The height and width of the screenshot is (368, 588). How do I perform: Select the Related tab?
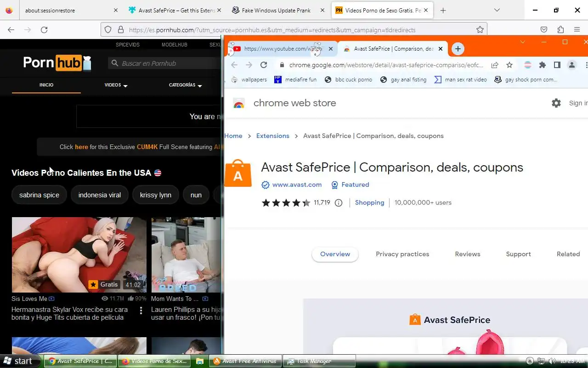point(568,254)
